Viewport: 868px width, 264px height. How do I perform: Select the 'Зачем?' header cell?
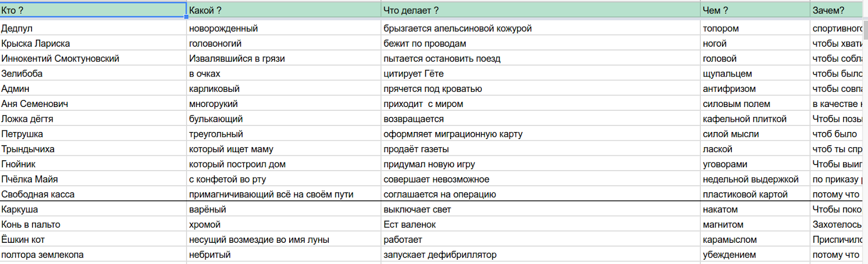(x=837, y=10)
